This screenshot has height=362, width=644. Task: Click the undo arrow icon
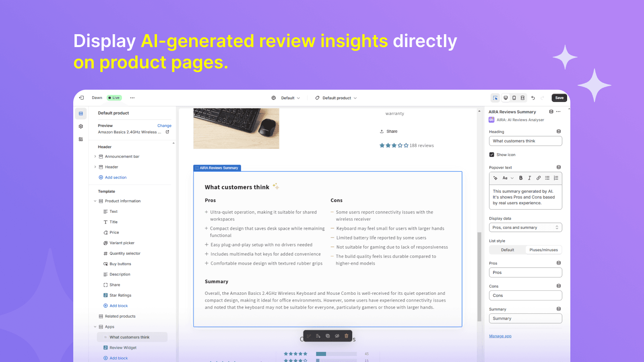[533, 98]
